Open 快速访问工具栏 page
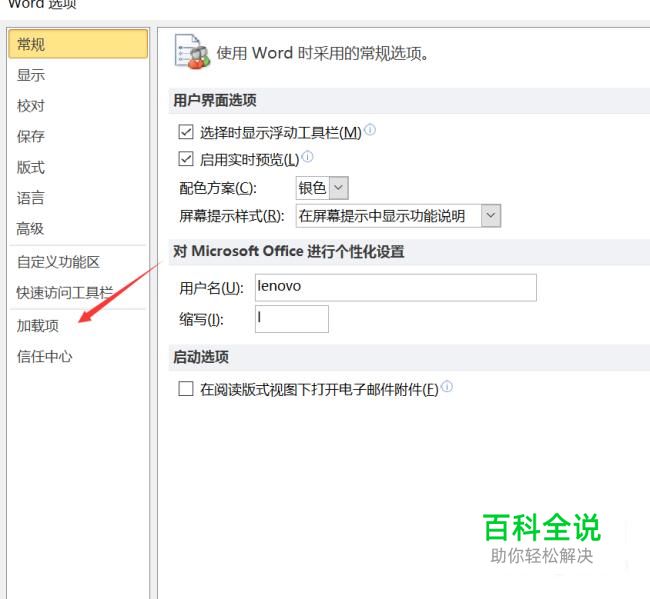650x599 pixels. (x=64, y=293)
